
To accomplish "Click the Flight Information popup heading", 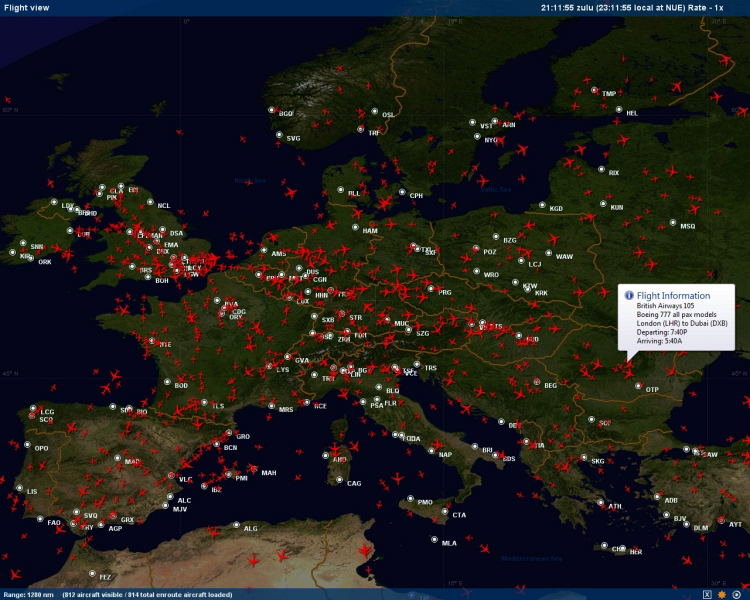I will pos(673,296).
